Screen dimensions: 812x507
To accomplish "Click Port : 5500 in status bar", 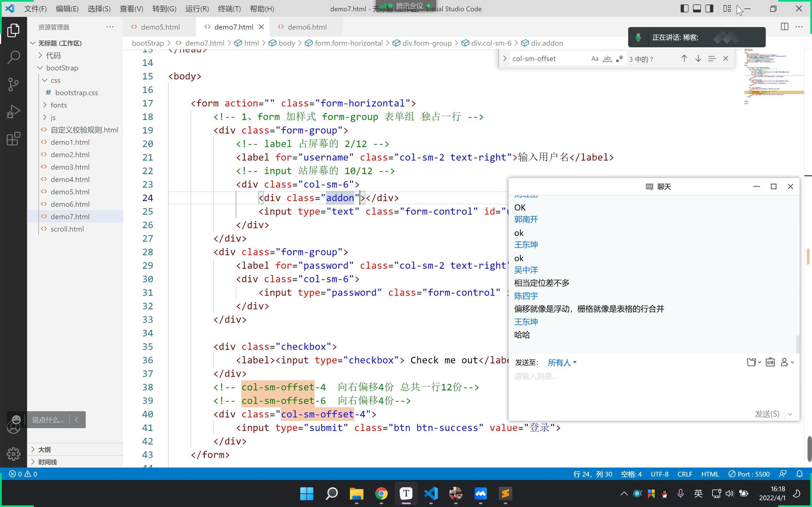I will [749, 474].
